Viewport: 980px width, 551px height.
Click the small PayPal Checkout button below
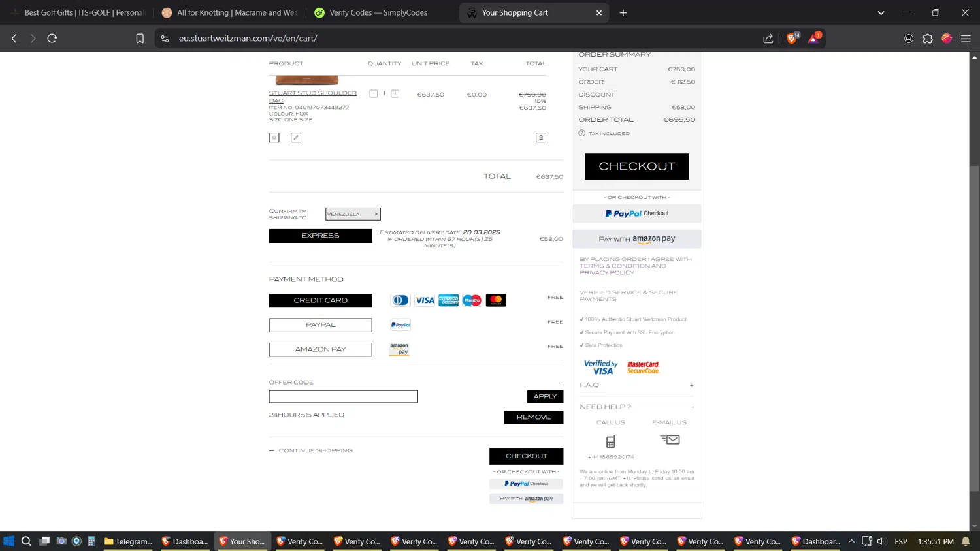[526, 484]
